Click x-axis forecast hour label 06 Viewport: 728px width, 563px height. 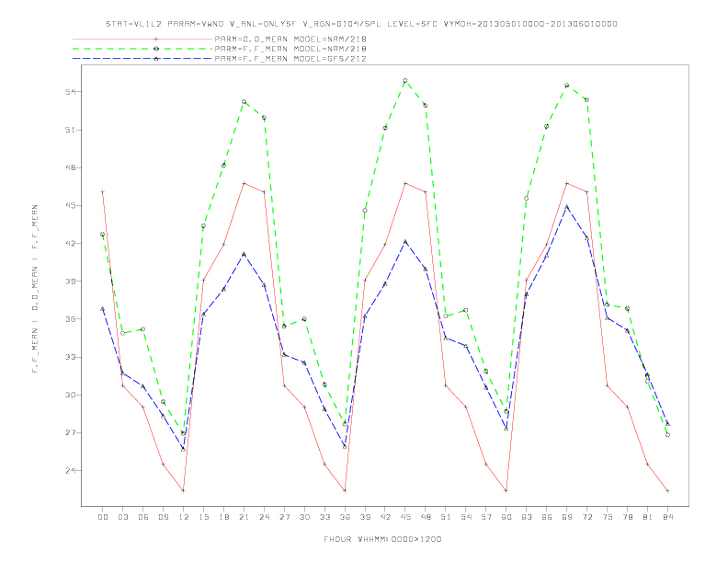[143, 517]
